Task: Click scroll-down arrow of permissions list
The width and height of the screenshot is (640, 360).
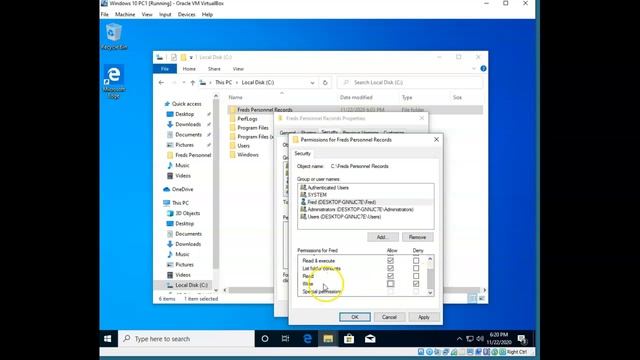Action: (x=430, y=292)
